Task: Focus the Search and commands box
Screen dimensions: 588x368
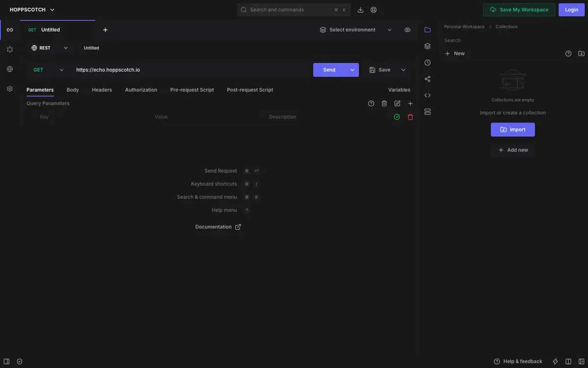Action: (294, 10)
